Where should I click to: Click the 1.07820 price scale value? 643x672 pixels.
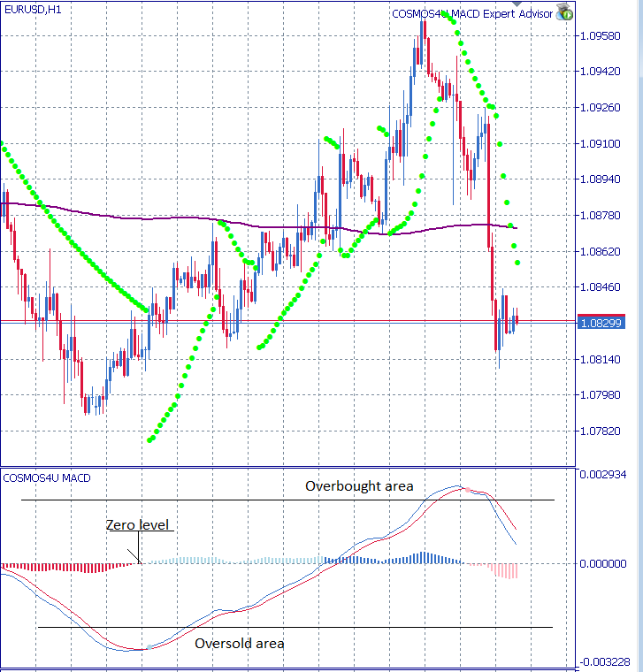[601, 431]
